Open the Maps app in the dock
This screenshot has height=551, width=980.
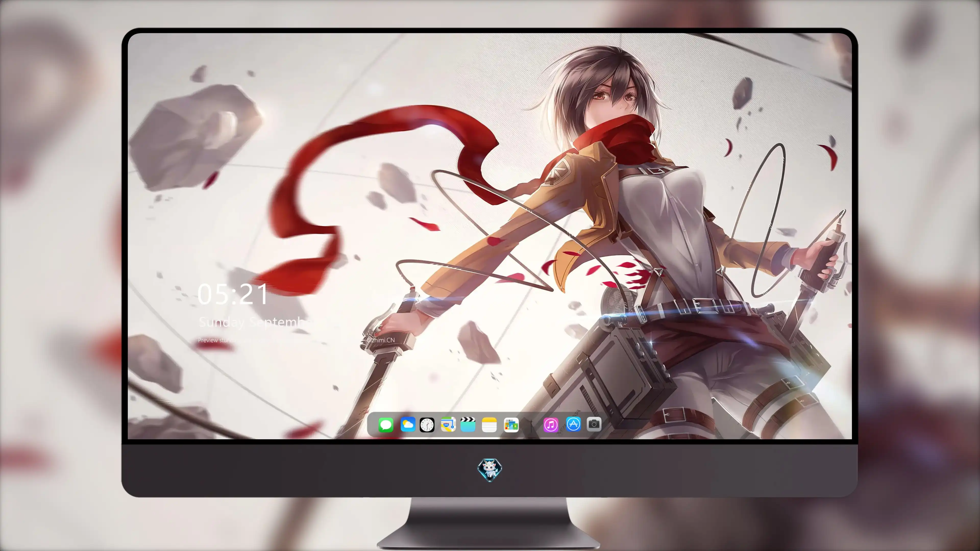click(x=448, y=424)
